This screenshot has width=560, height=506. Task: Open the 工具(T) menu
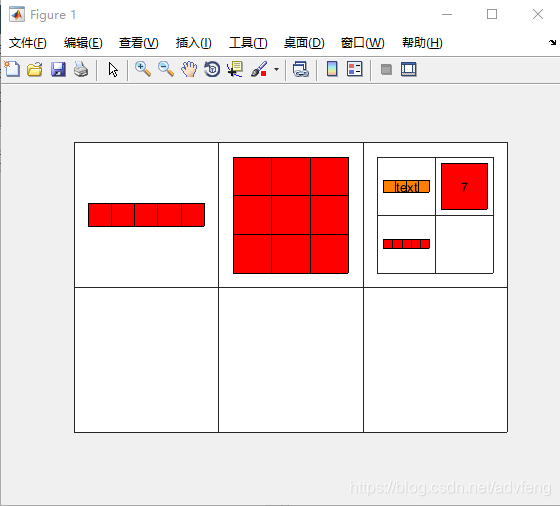pyautogui.click(x=248, y=43)
